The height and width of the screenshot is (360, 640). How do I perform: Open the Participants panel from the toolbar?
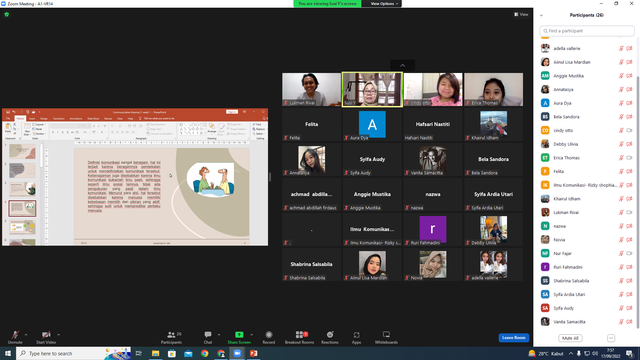pyautogui.click(x=171, y=338)
